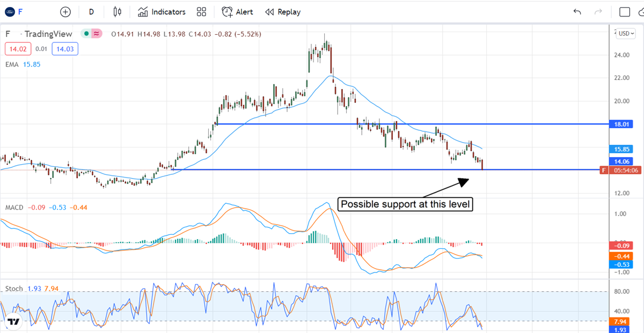Screen dimensions: 644x333
Task: Click the add symbol plus icon
Action: click(x=65, y=12)
